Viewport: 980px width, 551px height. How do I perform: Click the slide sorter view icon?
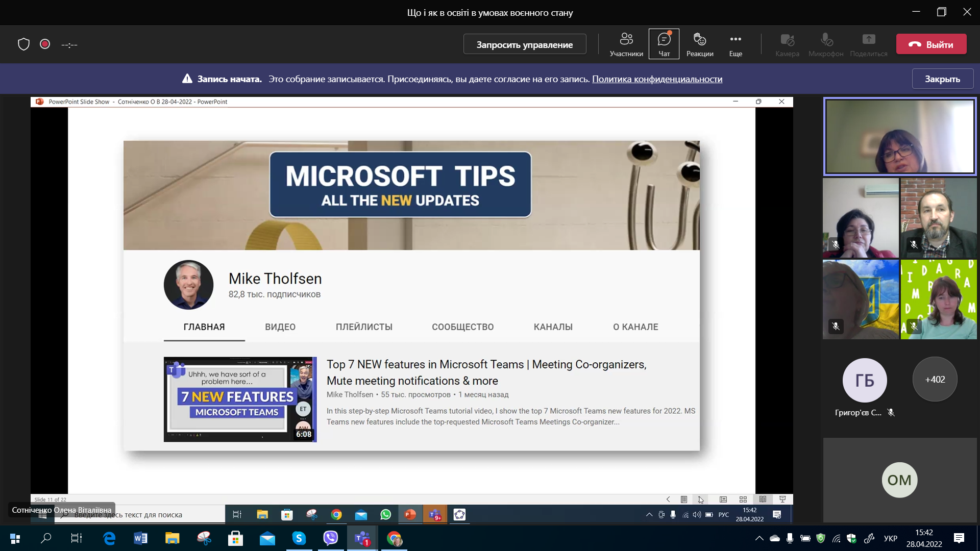pos(743,499)
